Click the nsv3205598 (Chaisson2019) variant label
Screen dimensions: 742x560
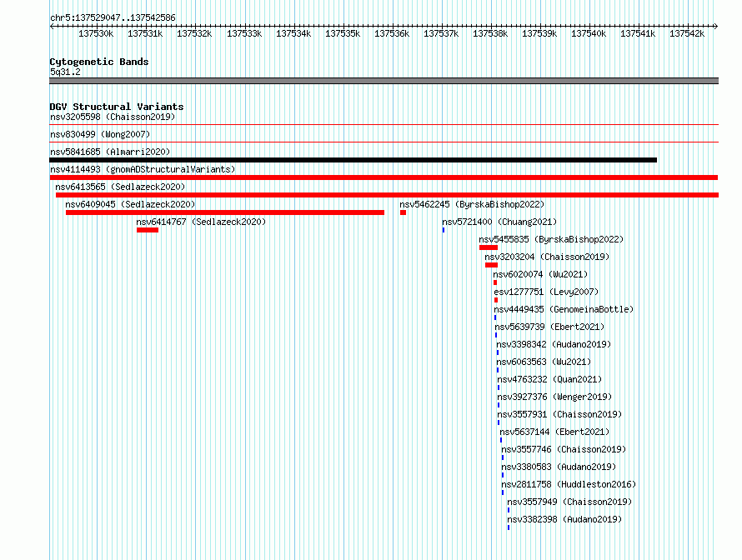point(113,117)
